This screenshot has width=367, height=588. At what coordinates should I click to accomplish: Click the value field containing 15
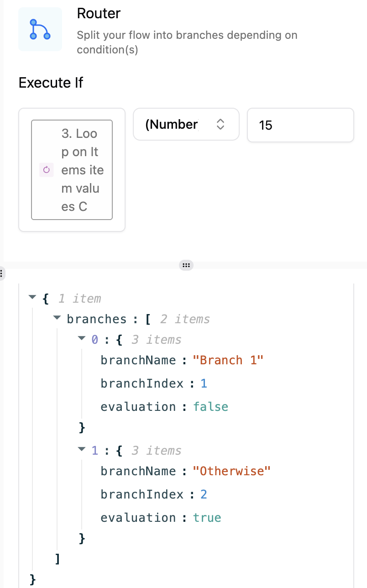pos(300,125)
